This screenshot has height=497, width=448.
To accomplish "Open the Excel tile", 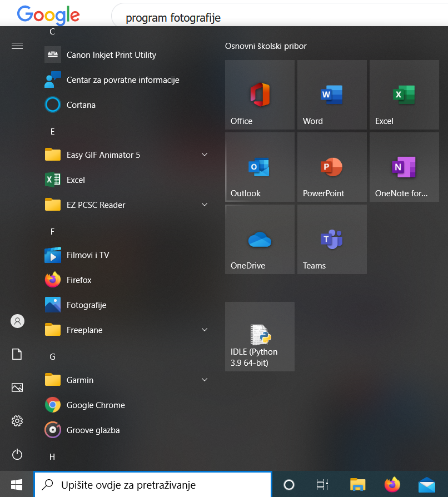I will coord(404,95).
